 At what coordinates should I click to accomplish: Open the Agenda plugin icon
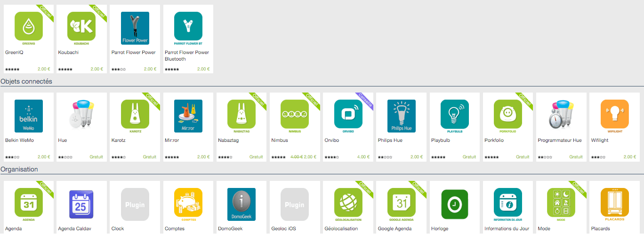(29, 204)
